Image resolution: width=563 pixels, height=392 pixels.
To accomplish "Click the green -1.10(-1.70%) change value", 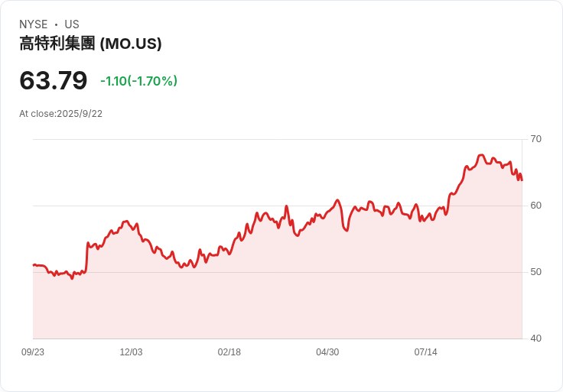I will click(x=138, y=81).
